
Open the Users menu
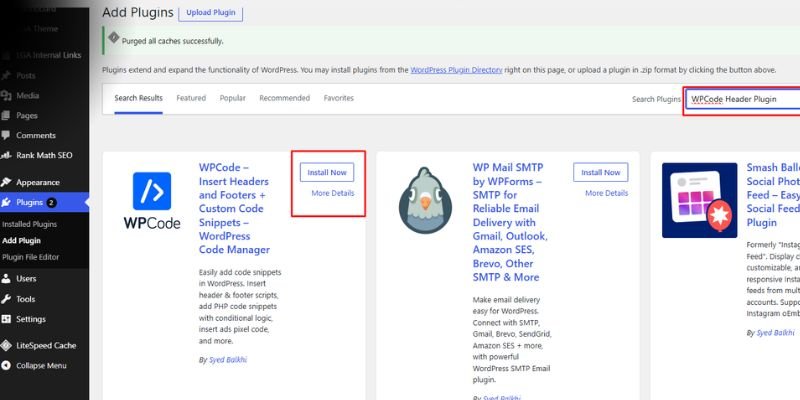pos(26,279)
